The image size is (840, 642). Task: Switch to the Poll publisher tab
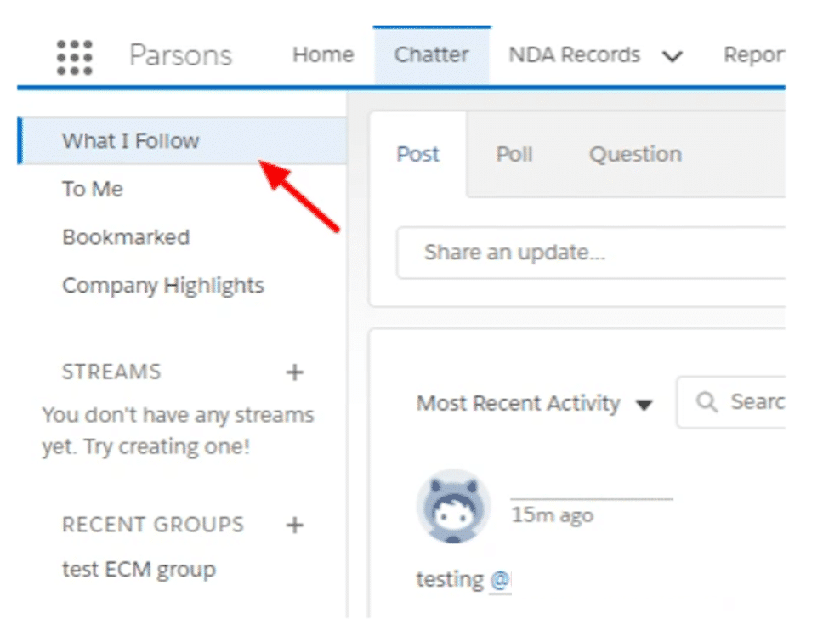(514, 155)
